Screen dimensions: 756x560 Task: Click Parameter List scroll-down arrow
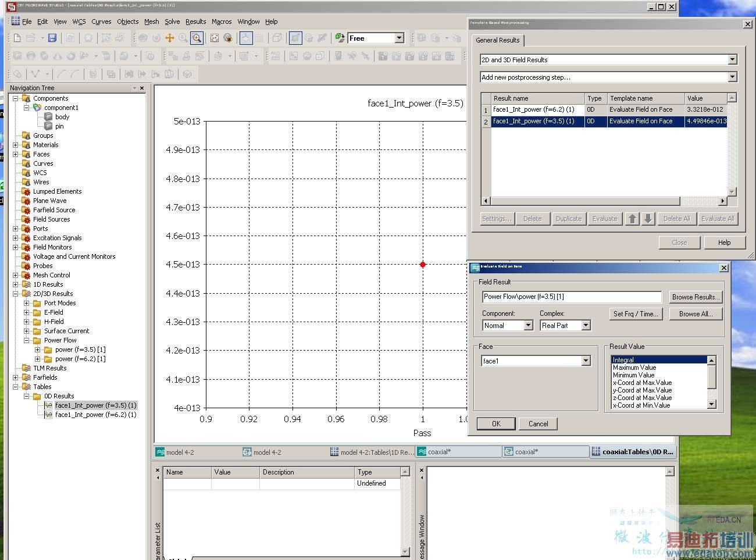pyautogui.click(x=405, y=551)
